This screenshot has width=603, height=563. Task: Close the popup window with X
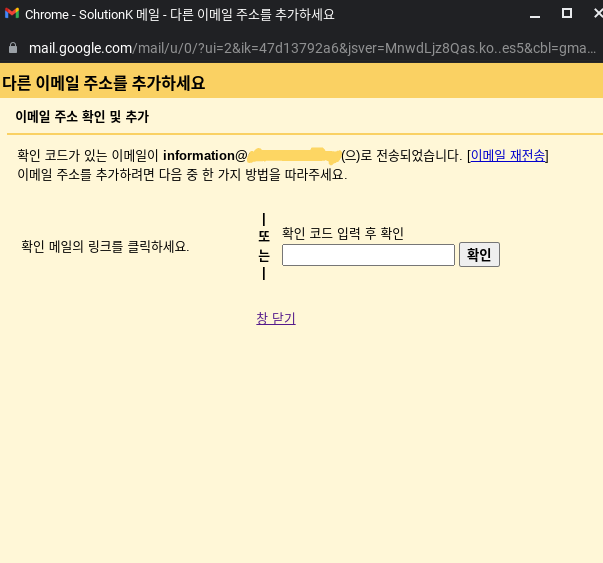click(598, 13)
